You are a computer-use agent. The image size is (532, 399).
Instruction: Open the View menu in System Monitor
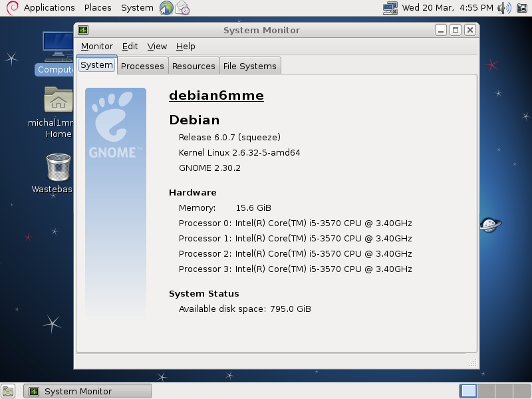157,47
